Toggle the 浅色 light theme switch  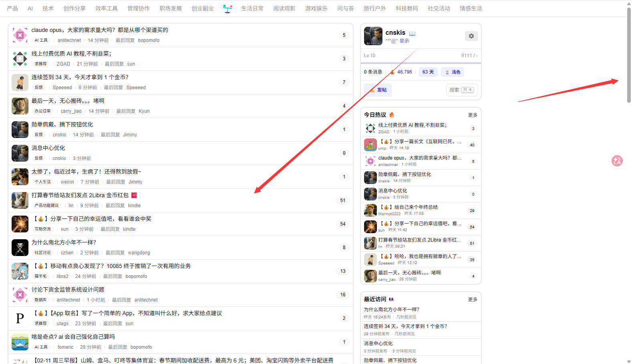pyautogui.click(x=453, y=72)
